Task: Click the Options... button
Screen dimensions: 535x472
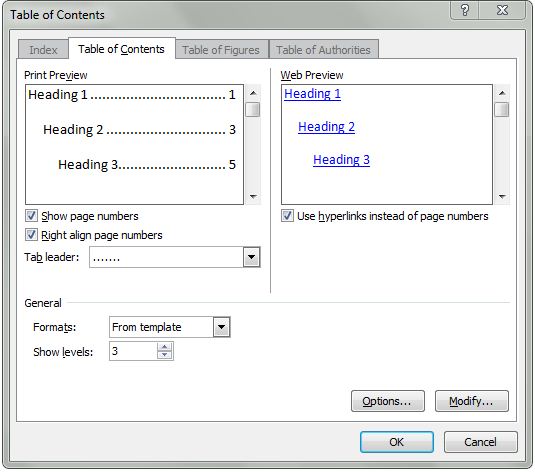Action: coord(388,401)
